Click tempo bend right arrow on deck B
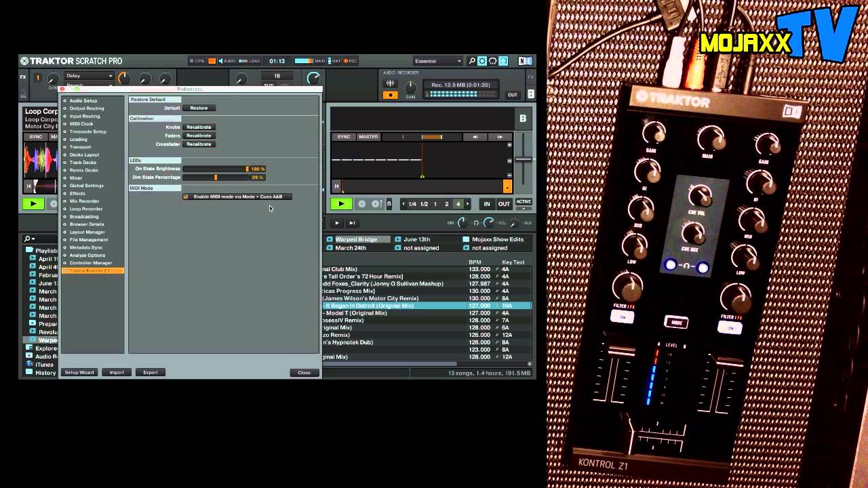Image resolution: width=868 pixels, height=488 pixels. 500,137
